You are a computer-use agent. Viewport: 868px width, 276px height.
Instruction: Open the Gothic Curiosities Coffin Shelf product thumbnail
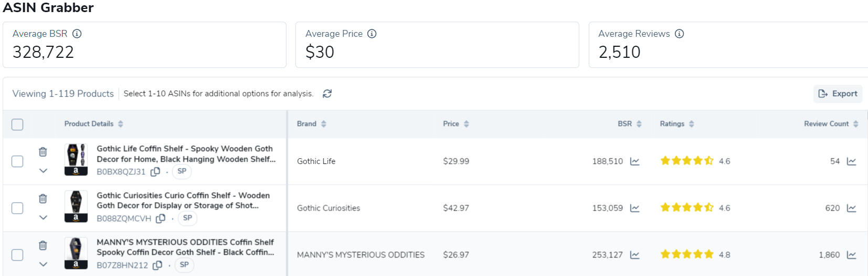[76, 206]
